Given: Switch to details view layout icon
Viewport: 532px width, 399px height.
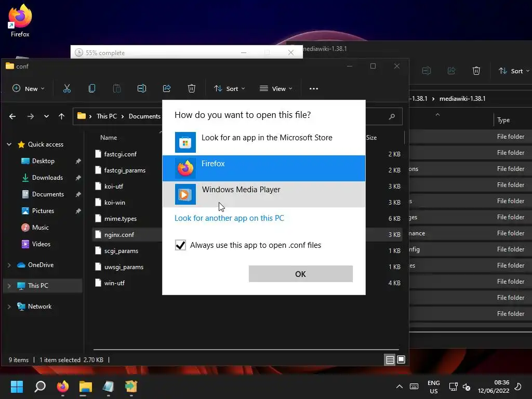Looking at the screenshot, I should [390, 360].
